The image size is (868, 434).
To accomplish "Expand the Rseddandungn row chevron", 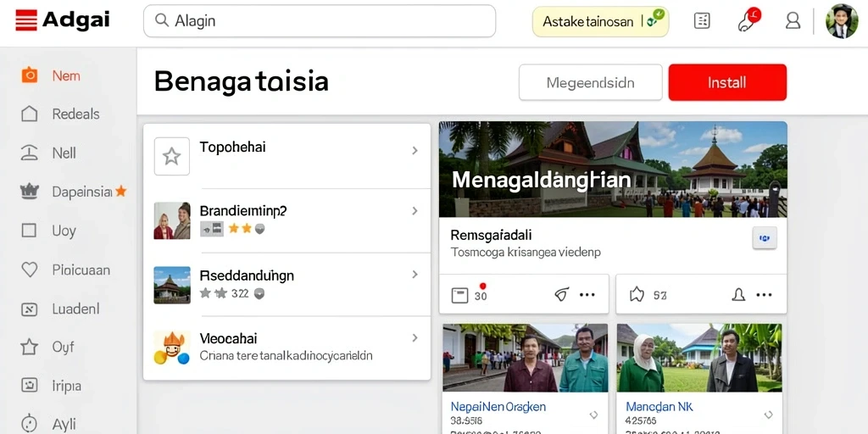I will pos(415,274).
